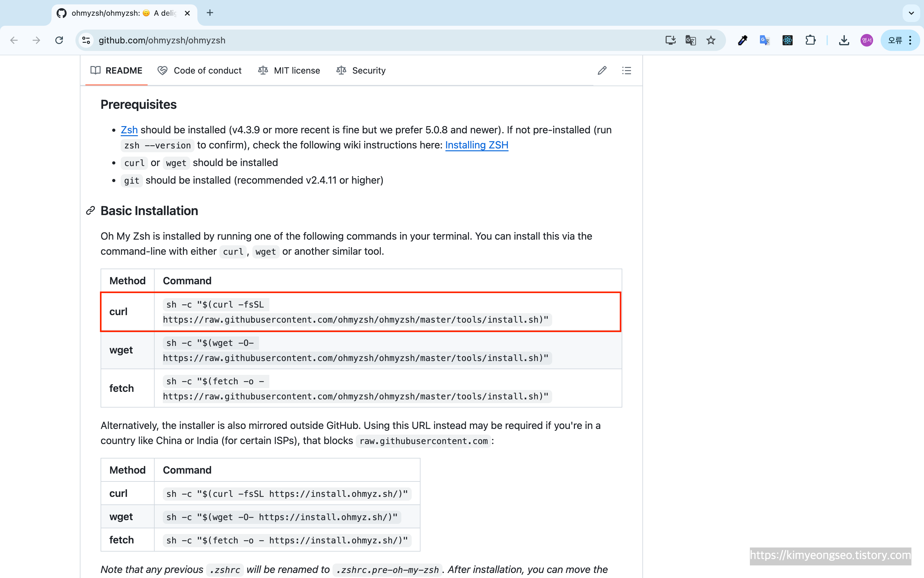Screen dimensions: 924x578
Task: Open the React Developer Tools extension
Action: click(x=788, y=40)
